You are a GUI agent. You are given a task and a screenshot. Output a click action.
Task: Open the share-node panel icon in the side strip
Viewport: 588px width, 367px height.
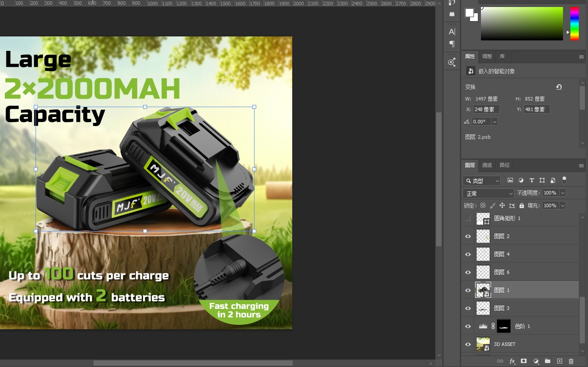tap(452, 62)
